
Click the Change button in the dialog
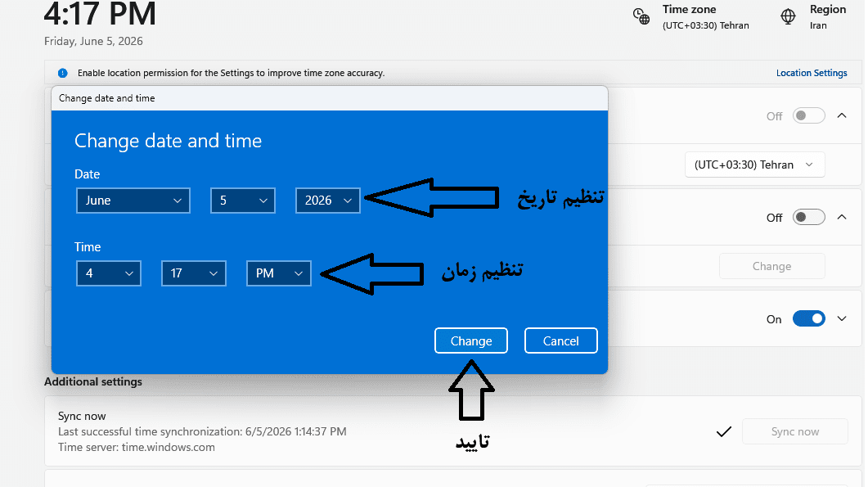(471, 340)
